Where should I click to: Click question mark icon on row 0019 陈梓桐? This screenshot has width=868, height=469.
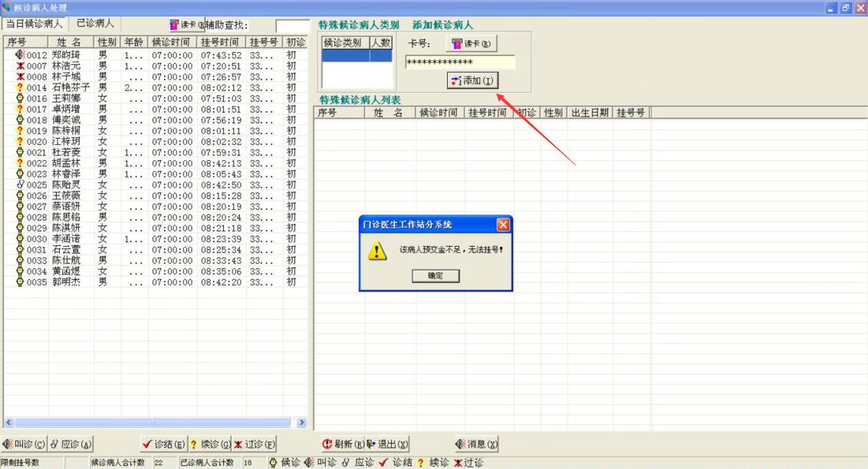coord(20,130)
